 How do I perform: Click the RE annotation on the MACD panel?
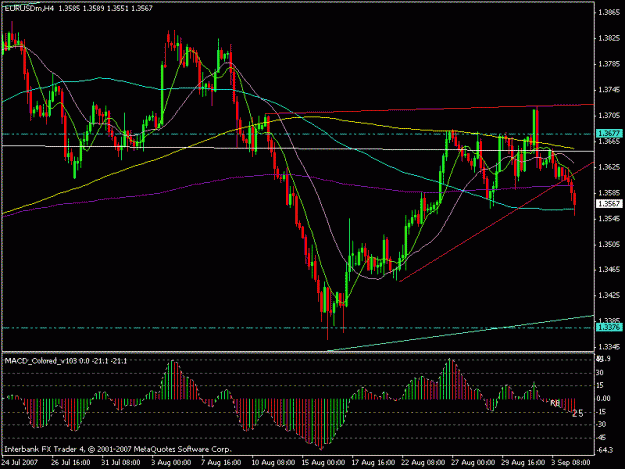[x=555, y=403]
